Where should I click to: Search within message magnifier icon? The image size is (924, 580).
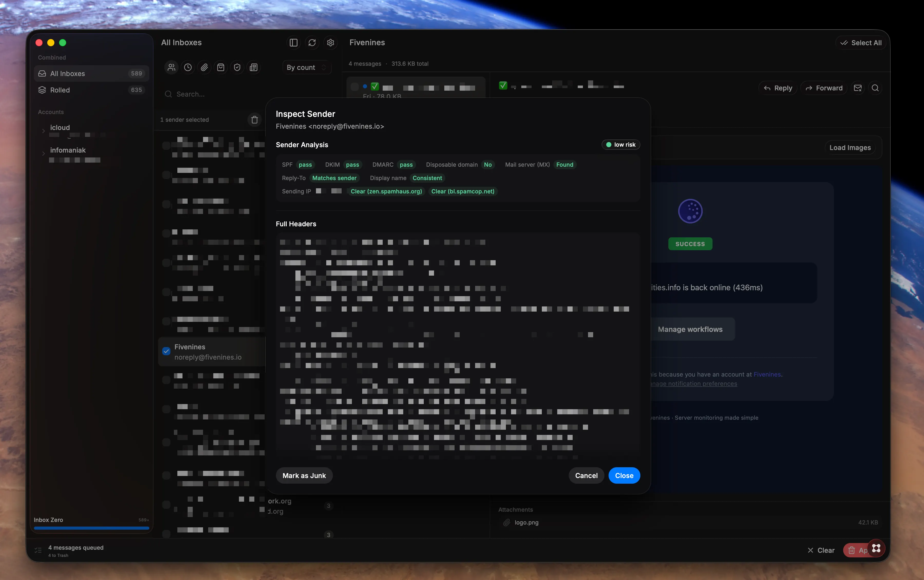875,88
